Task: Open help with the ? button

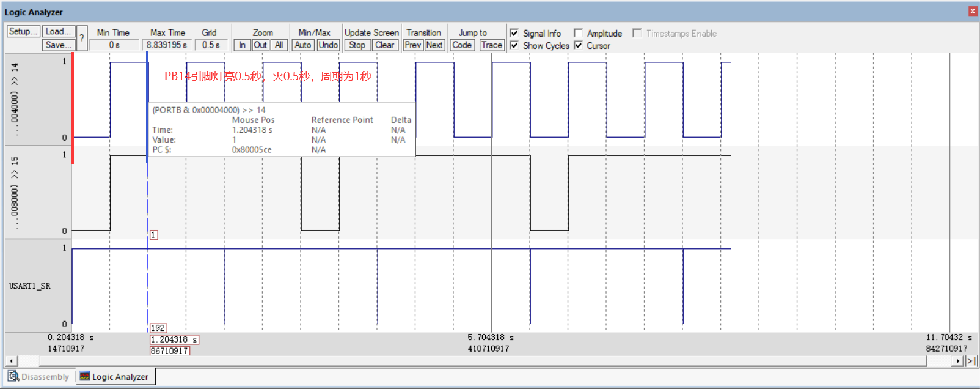Action: coord(82,38)
